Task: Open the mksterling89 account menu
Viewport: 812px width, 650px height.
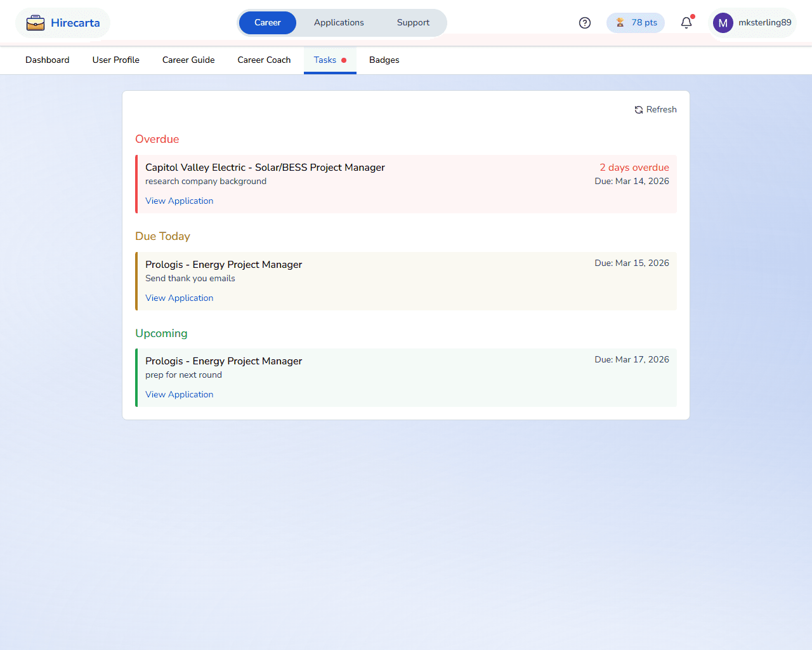Action: tap(764, 23)
